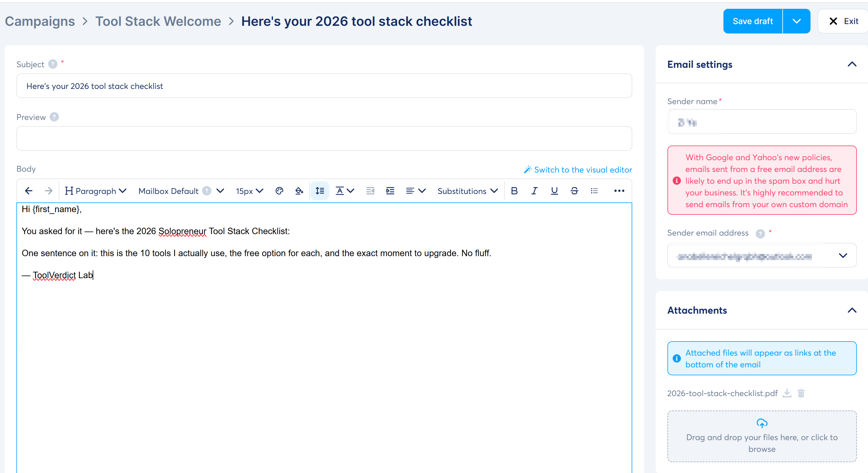Screen dimensions: 868x473
Task: Open the text alignment dropdown
Action: (416, 191)
